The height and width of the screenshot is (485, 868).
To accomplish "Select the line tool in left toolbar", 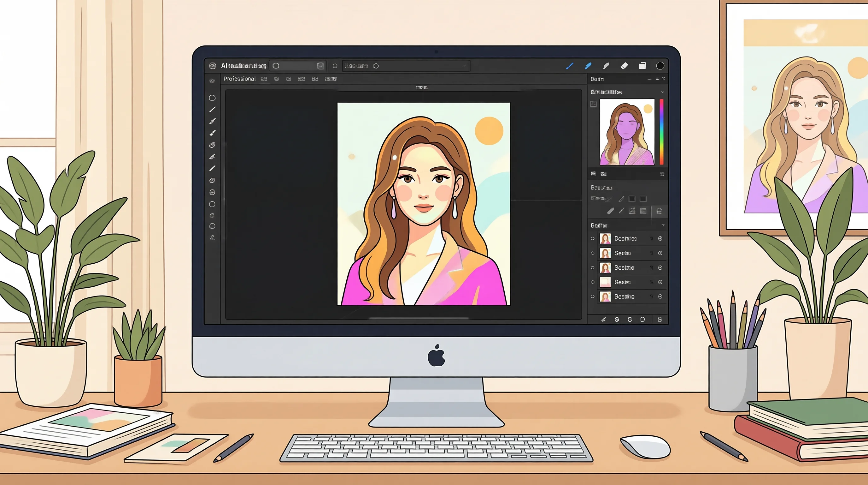I will [x=212, y=110].
